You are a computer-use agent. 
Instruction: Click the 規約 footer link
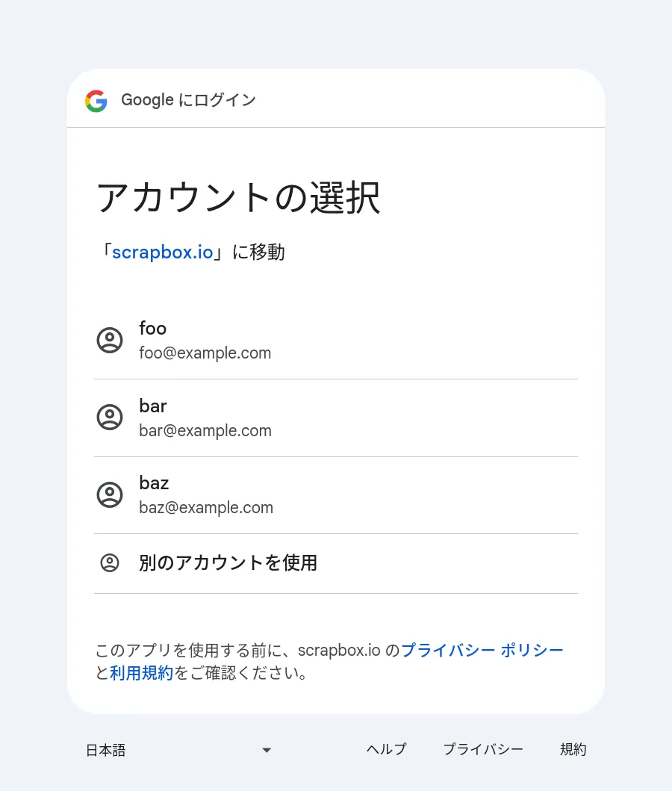coord(573,749)
